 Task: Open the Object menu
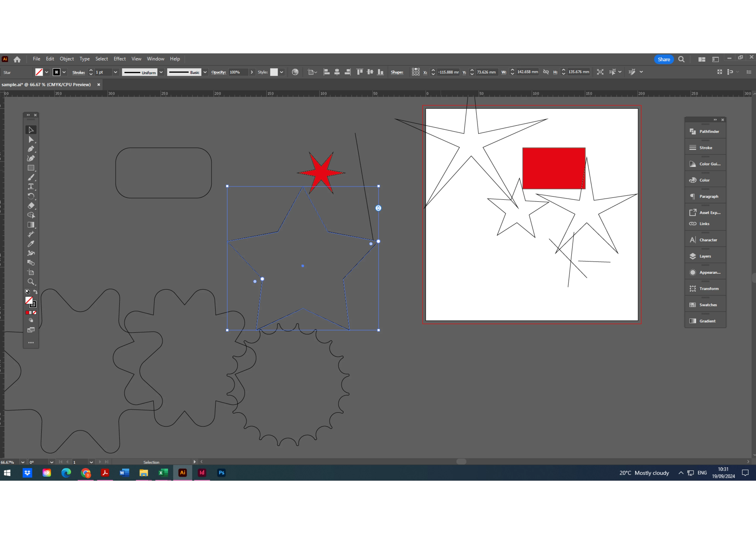tap(67, 59)
